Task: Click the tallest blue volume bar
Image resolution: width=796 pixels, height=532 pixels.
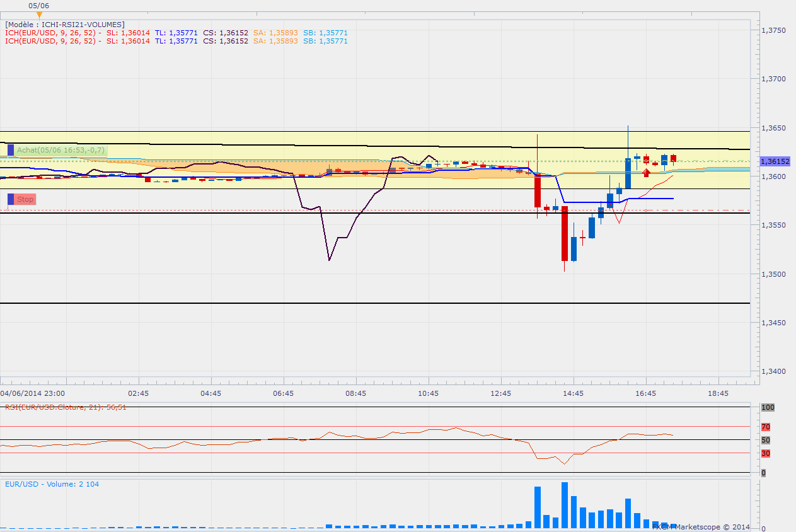Action: coord(565,506)
